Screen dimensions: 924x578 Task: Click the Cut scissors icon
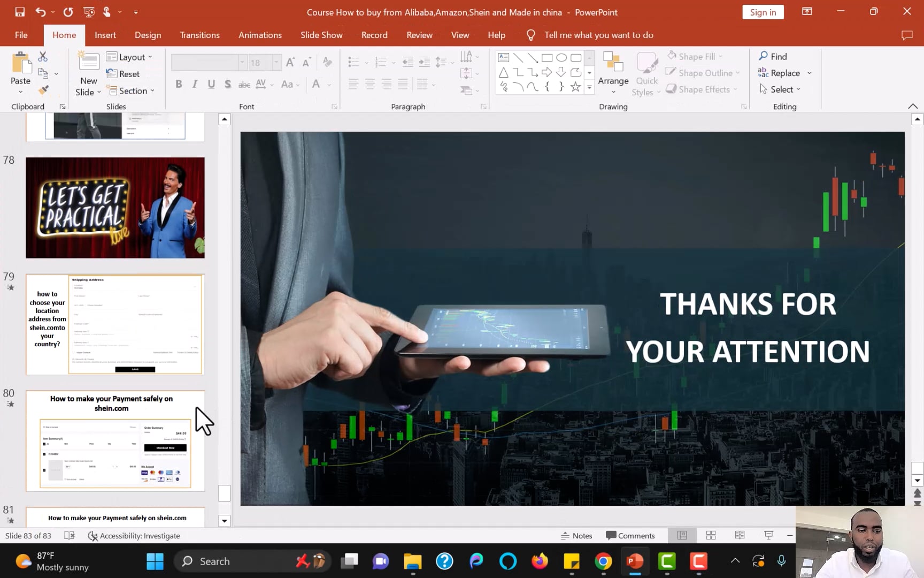43,56
